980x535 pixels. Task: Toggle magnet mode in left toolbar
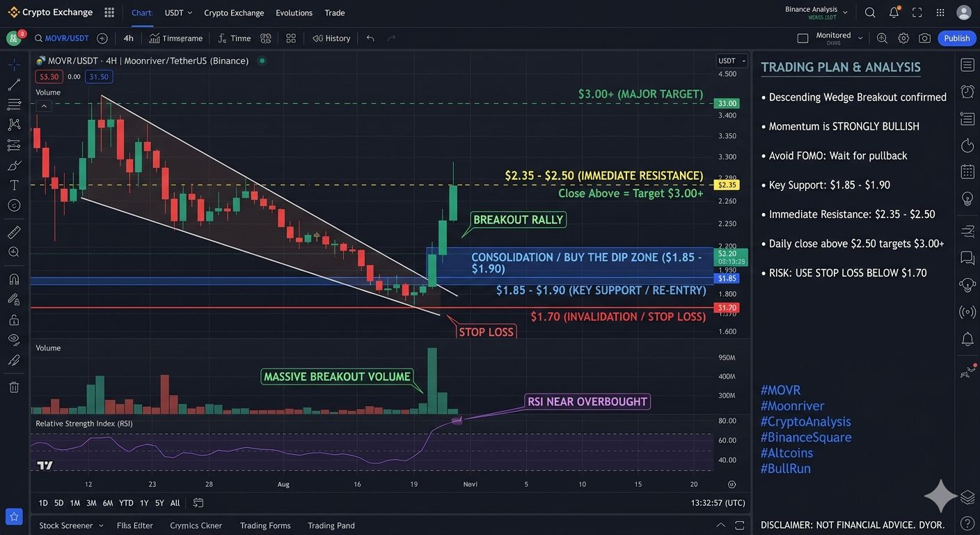[x=14, y=279]
